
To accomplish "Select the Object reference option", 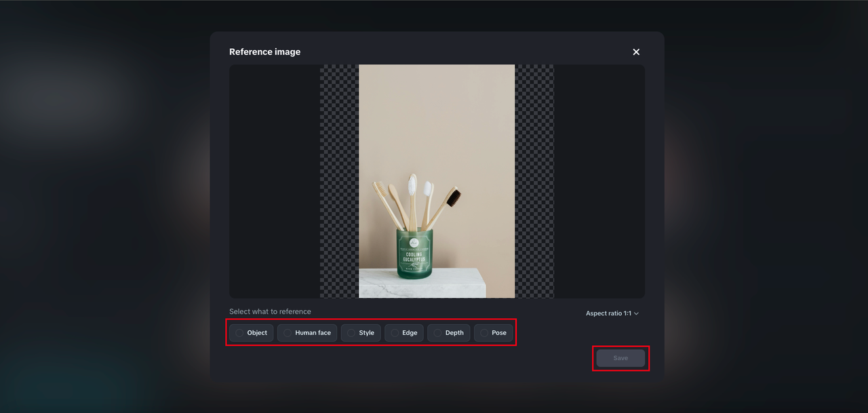I will [252, 333].
